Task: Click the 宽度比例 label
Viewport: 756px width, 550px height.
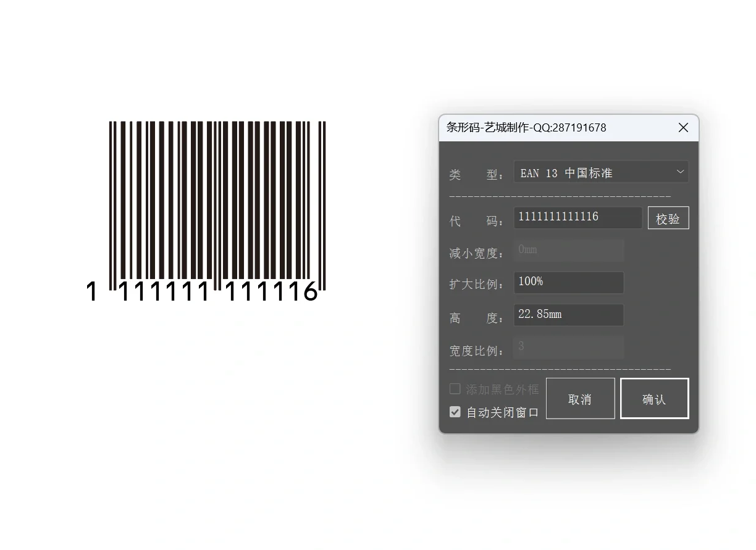Action: 477,351
